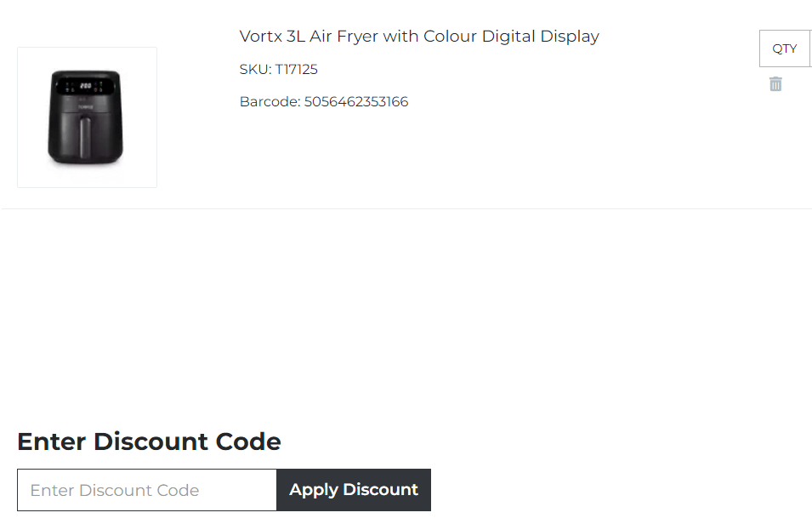
Task: Select the Enter Discount Code text box
Action: [x=146, y=490]
